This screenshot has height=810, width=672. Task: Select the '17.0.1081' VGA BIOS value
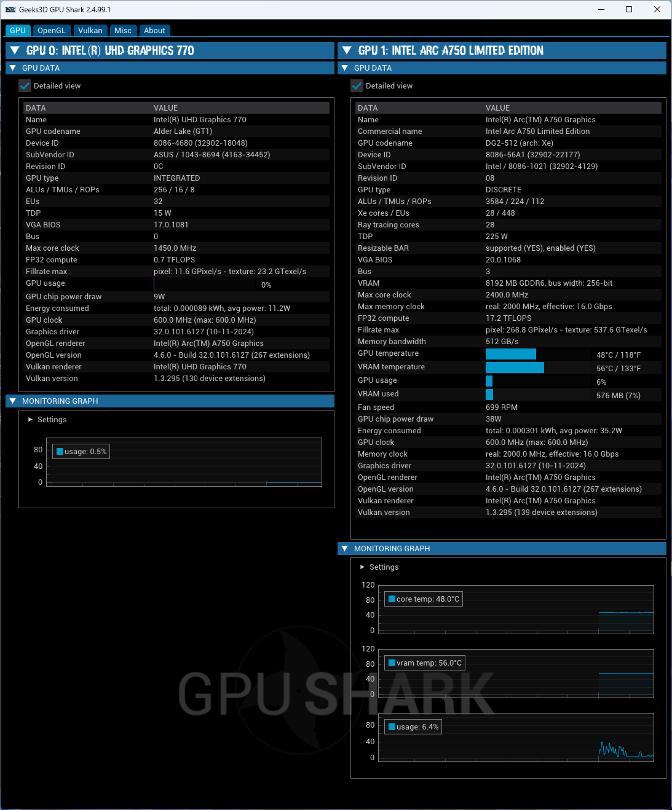point(171,225)
